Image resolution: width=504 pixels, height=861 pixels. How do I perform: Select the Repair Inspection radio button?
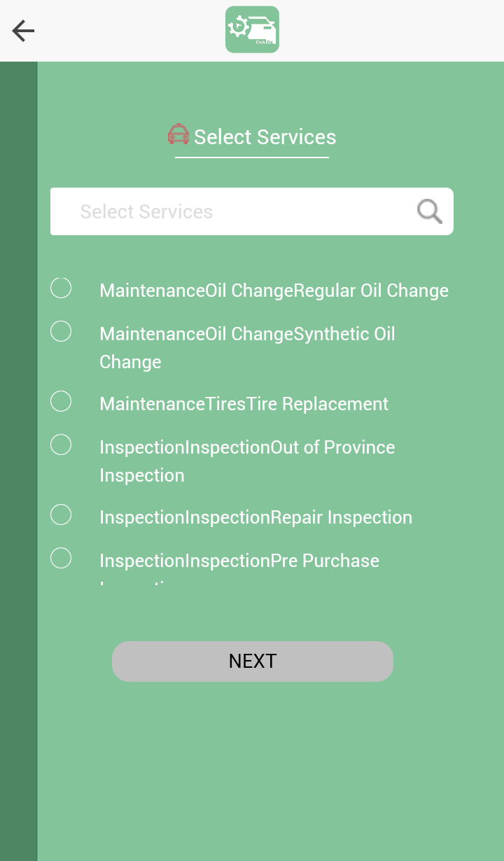[61, 514]
